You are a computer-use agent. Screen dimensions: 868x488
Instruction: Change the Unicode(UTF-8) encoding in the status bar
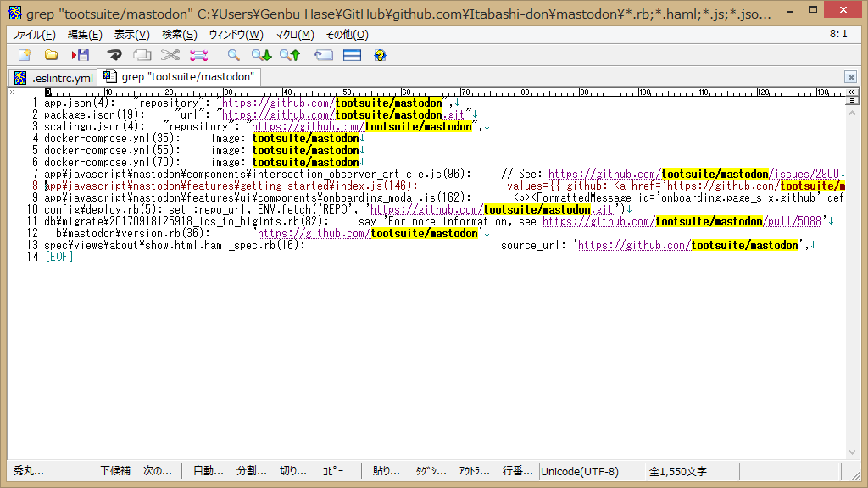(580, 471)
